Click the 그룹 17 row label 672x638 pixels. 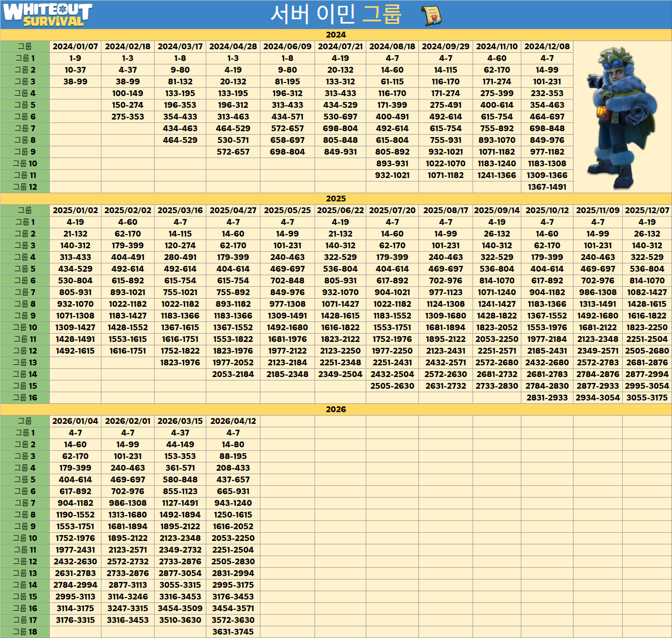(x=25, y=620)
